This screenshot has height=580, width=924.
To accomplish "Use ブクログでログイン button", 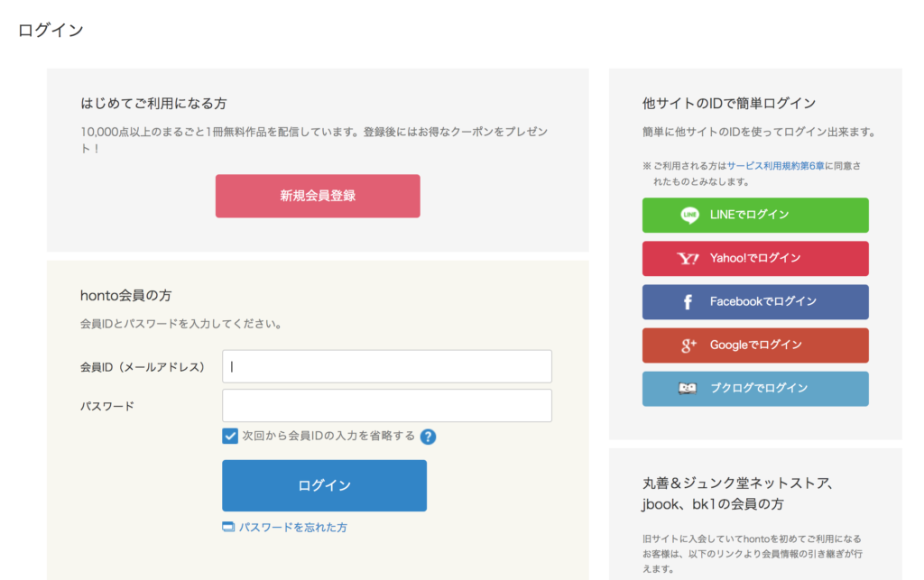I will (x=755, y=389).
